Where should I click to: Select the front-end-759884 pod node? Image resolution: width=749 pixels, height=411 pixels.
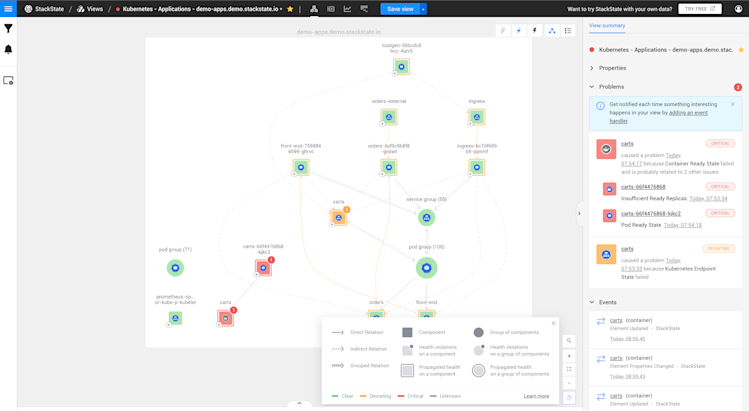pos(301,167)
